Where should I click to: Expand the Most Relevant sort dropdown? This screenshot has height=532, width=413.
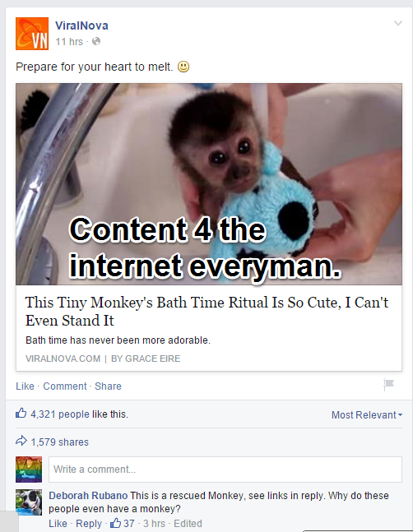[x=366, y=415]
